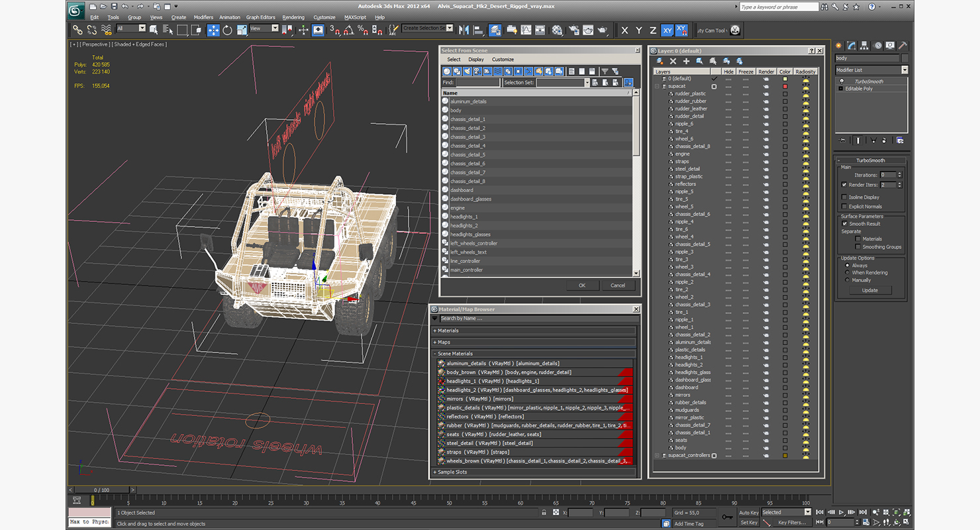Viewport: 980px width, 530px height.
Task: Click Cancel in Select From Scene dialog
Action: 618,286
